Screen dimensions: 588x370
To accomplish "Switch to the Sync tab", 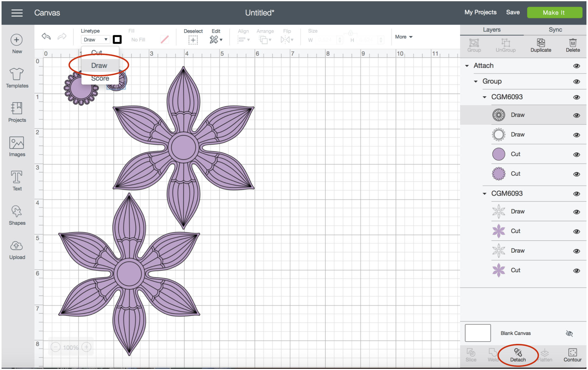I will tap(555, 30).
